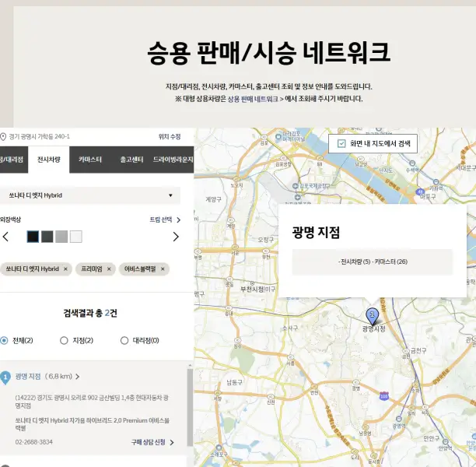This screenshot has height=467, width=476.
Task: Click the address text 경기 광명시 가학동 240-1
Action: (39, 137)
